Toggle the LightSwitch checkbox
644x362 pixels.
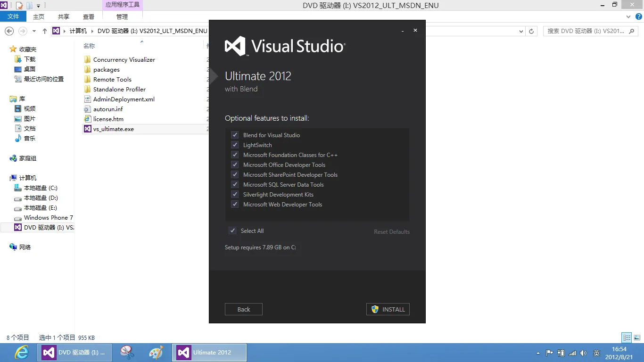coord(235,145)
